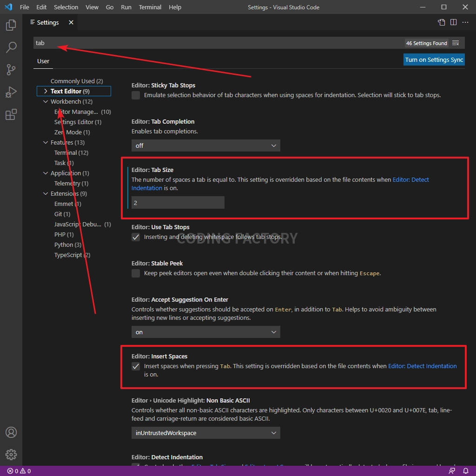Click Turn on Settings Sync button
The width and height of the screenshot is (476, 476).
click(434, 60)
